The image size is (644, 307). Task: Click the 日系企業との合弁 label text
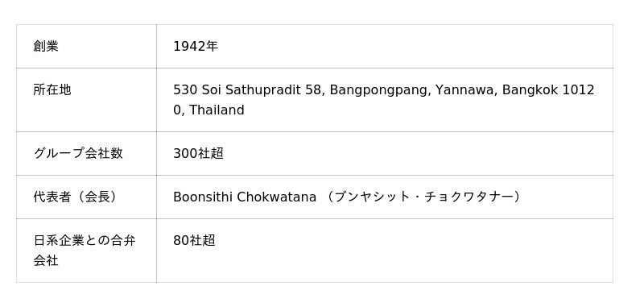click(85, 240)
